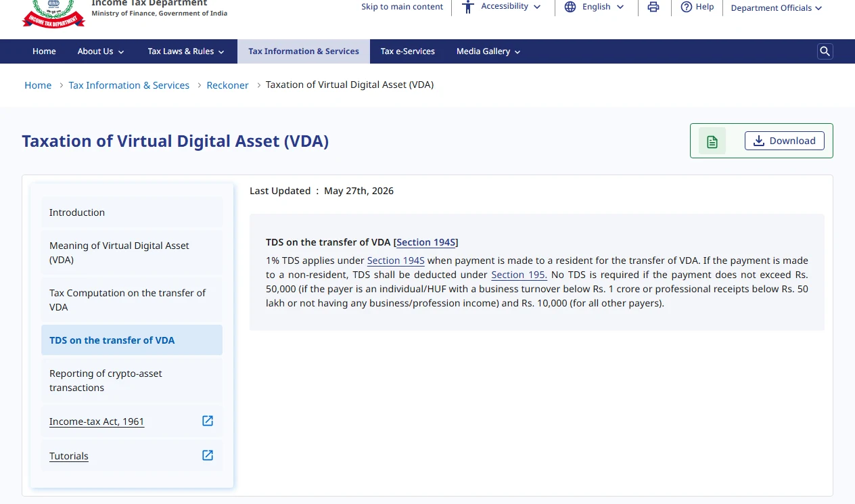855x504 pixels.
Task: Select the Tax Information & Services tab
Action: (x=304, y=51)
